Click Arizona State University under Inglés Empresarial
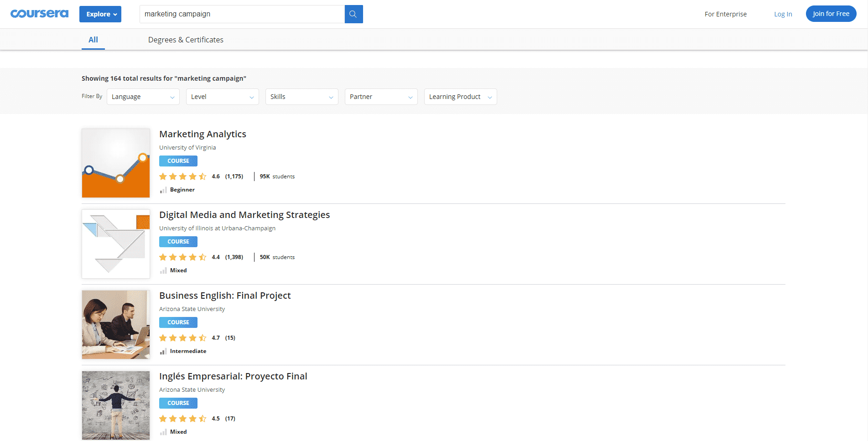868x441 pixels. [192, 390]
